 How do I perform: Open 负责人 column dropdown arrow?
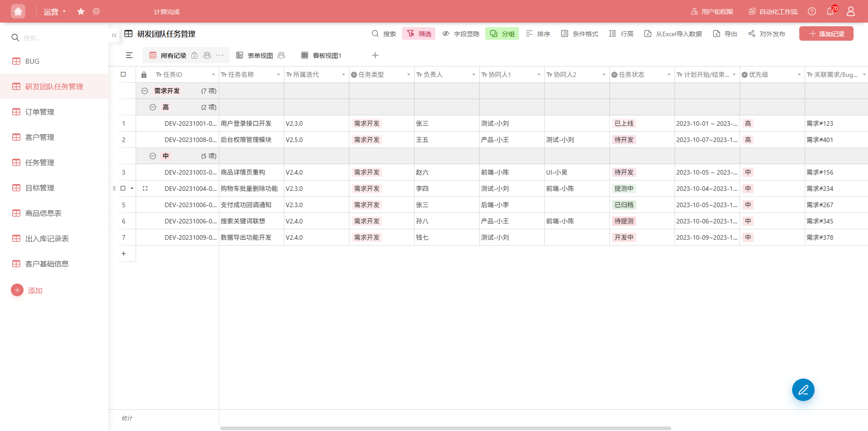(x=474, y=75)
